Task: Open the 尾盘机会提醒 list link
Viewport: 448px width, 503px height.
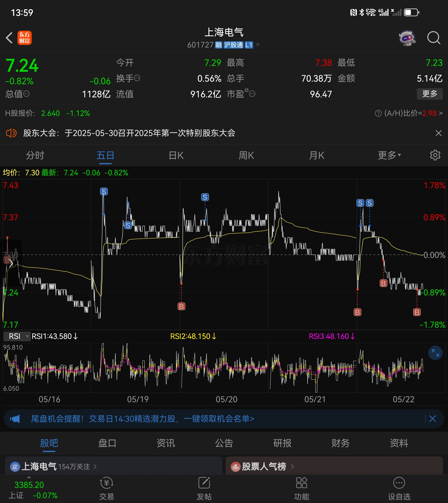Action: (x=143, y=419)
